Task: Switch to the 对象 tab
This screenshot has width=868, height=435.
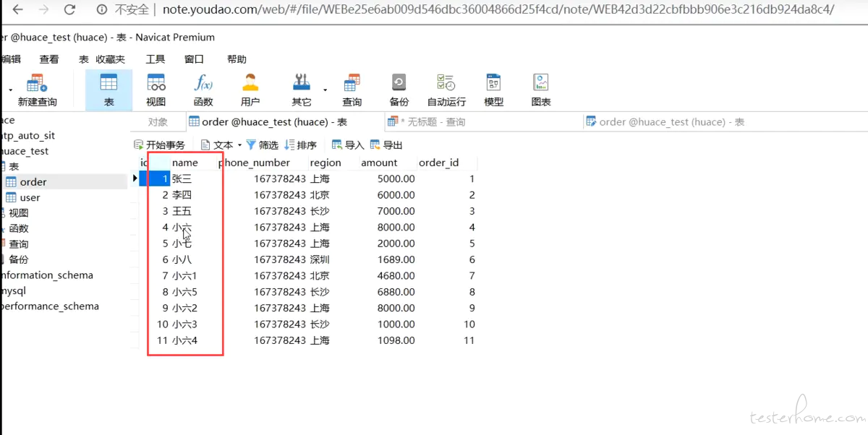Action: point(158,122)
